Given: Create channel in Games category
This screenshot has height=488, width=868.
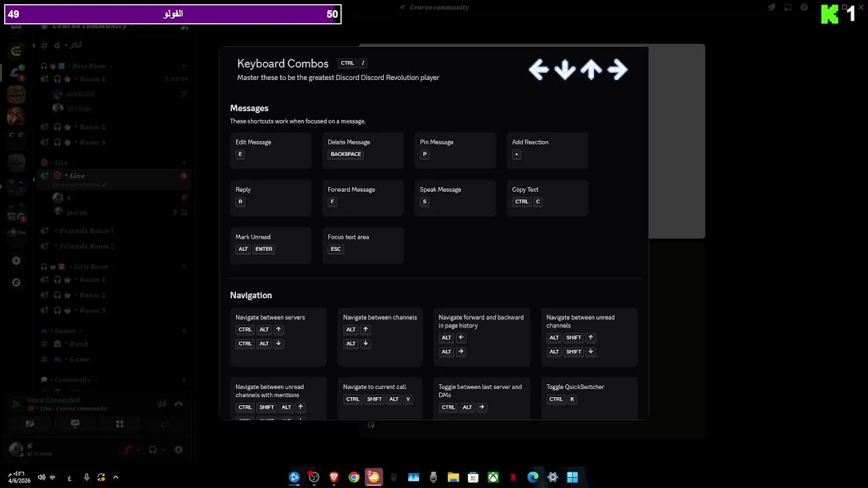Looking at the screenshot, I should coord(184,331).
